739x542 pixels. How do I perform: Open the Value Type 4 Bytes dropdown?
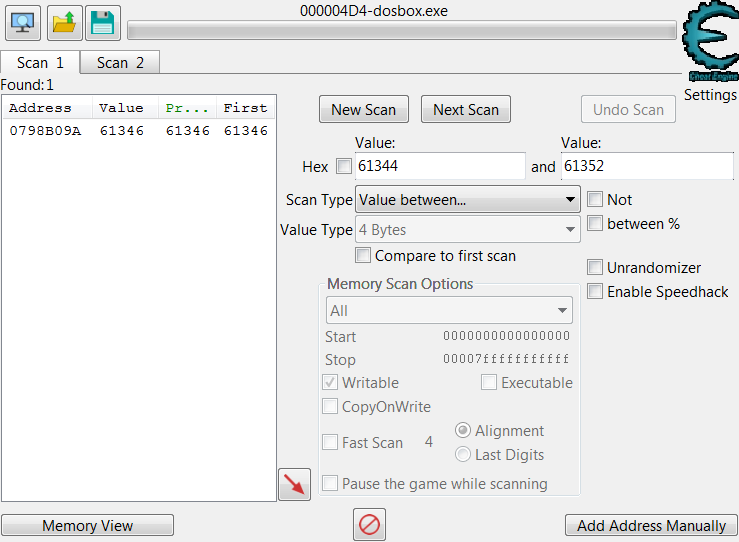coord(467,230)
